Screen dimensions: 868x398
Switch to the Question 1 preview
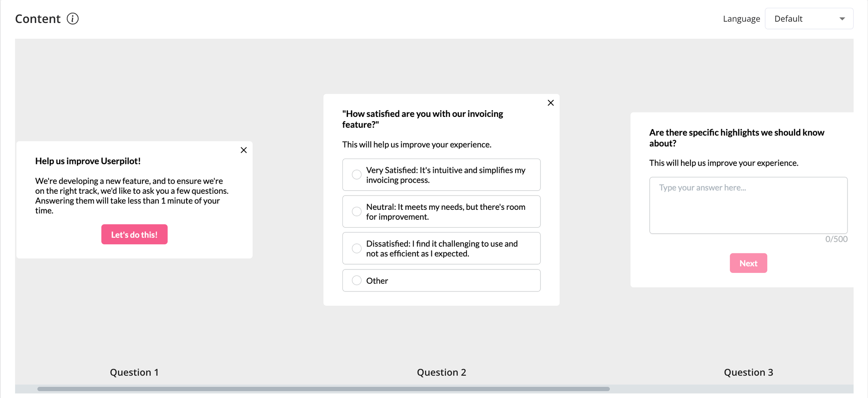coord(134,372)
